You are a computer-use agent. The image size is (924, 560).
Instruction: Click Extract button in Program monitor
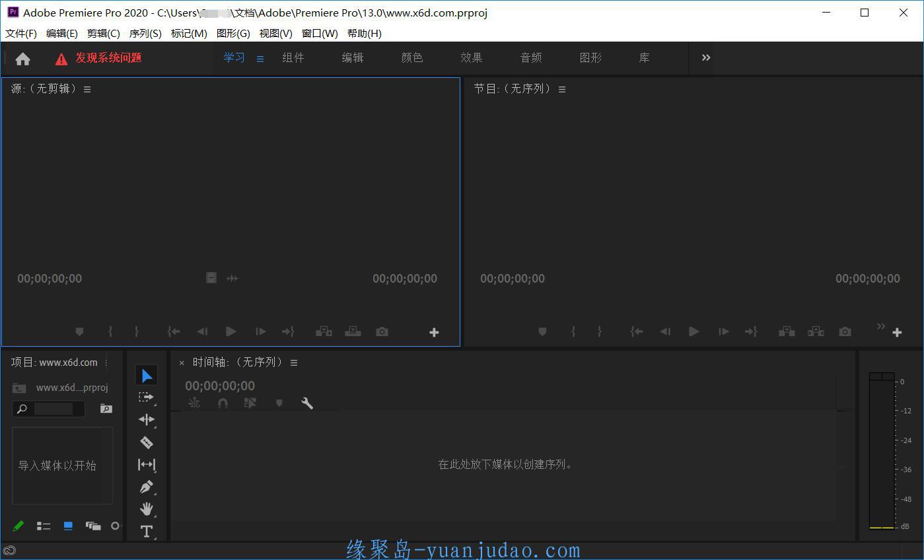(x=816, y=332)
